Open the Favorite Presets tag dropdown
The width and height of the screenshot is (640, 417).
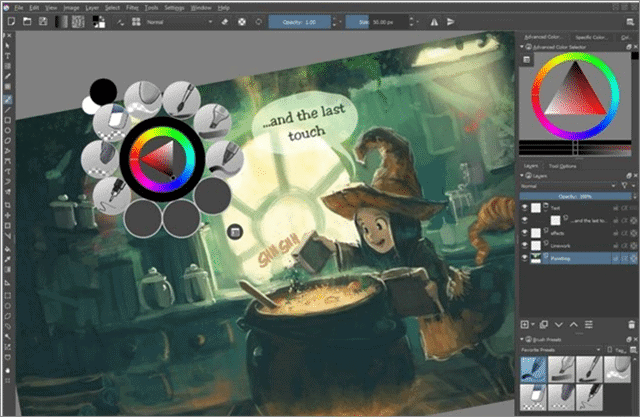pyautogui.click(x=561, y=350)
